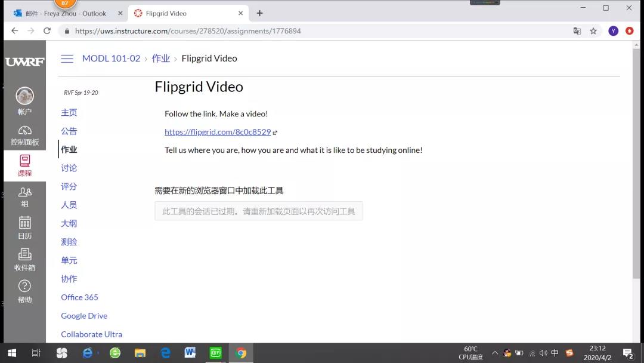
Task: Open the Help (帮助) icon
Action: point(24,286)
